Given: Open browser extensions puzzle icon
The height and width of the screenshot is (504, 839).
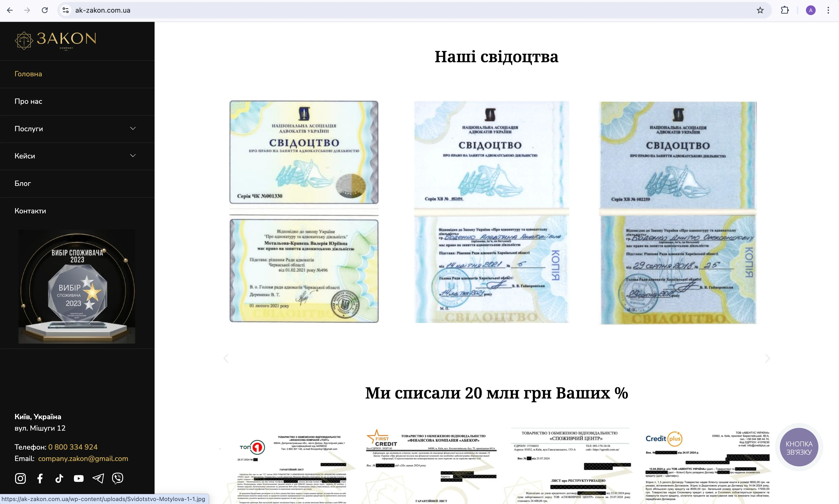Looking at the screenshot, I should click(x=784, y=10).
